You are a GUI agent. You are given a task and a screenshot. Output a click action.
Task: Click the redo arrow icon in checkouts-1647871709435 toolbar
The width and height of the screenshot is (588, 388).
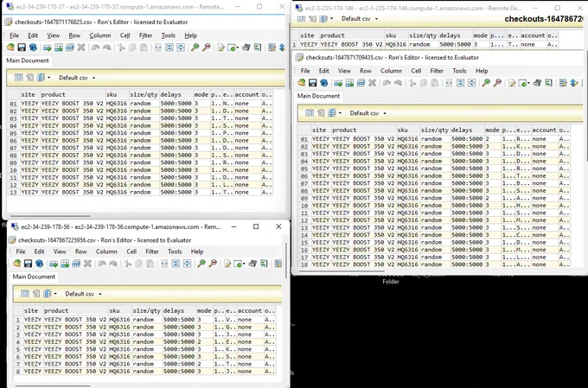click(x=398, y=83)
